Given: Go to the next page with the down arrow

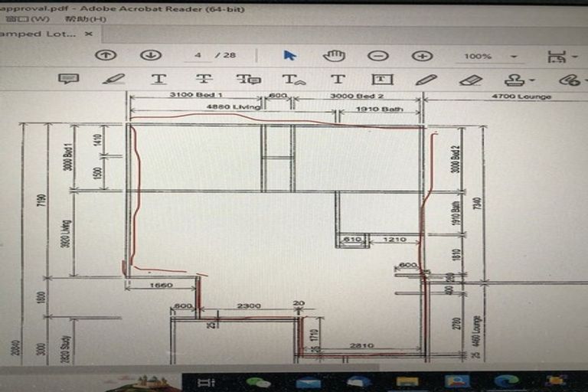Looking at the screenshot, I should coord(150,55).
